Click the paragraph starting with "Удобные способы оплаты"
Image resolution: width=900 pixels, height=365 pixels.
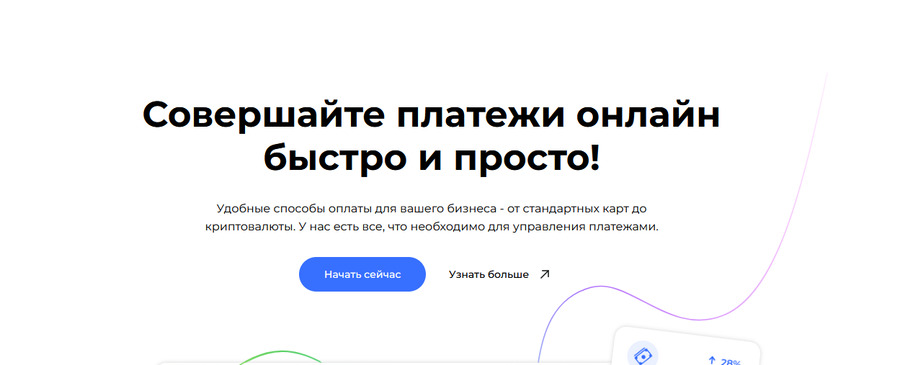click(x=432, y=218)
